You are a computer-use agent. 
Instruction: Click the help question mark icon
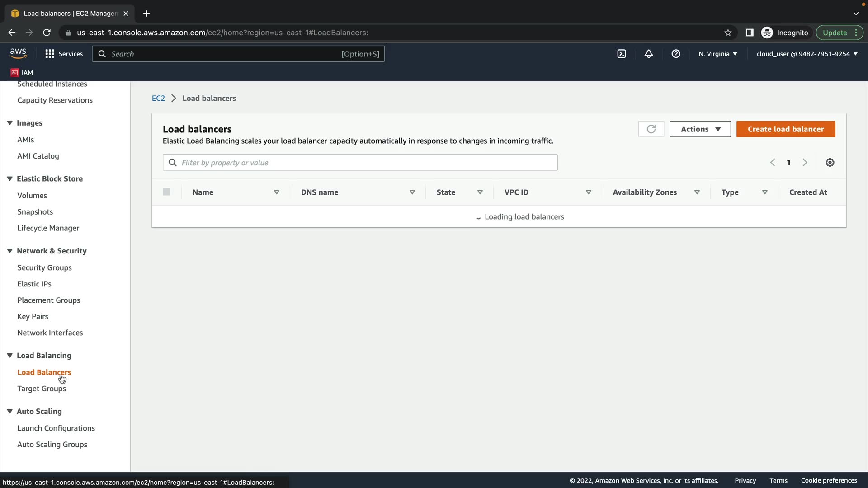676,54
